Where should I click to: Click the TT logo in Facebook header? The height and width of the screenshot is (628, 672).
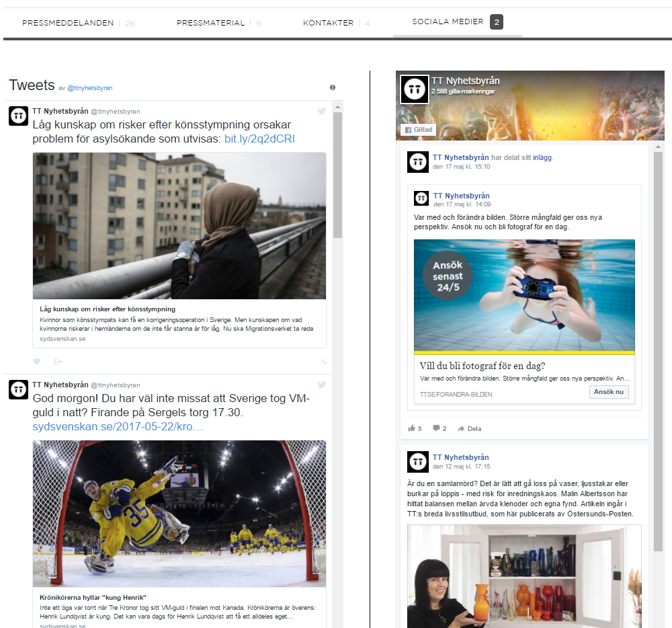click(x=415, y=89)
